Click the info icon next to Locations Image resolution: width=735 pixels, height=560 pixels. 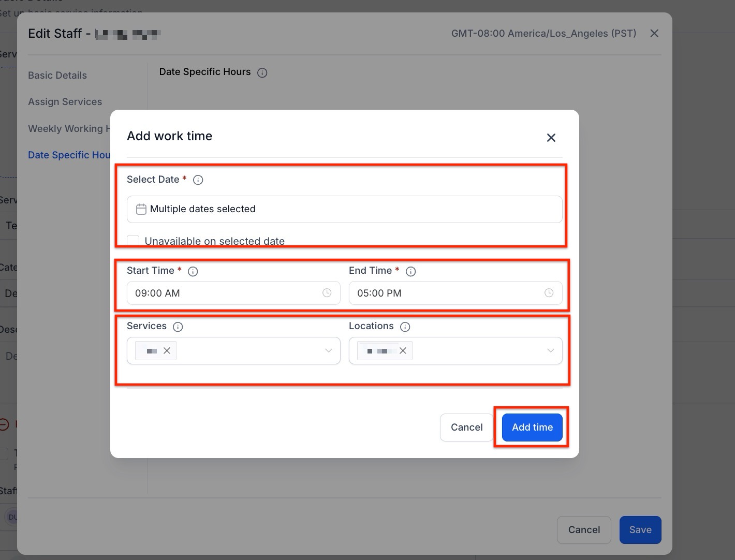coord(405,327)
